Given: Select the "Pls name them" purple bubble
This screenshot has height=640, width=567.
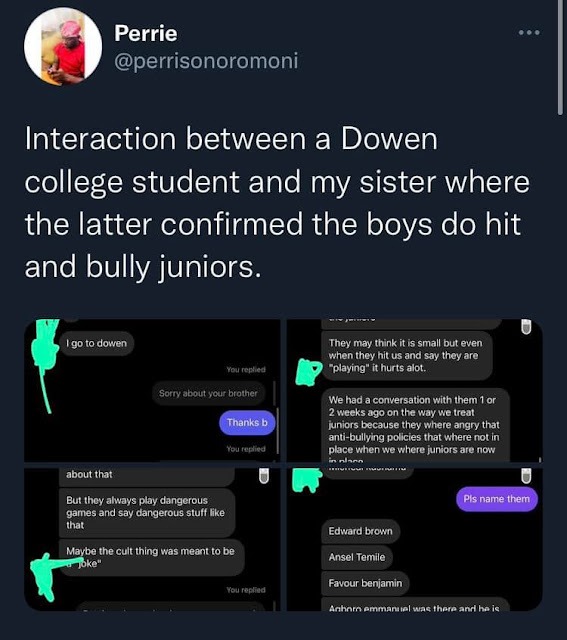Looking at the screenshot, I should tap(496, 499).
